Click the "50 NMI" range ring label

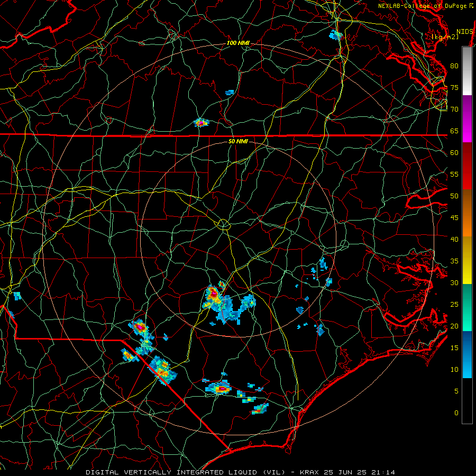pos(238,141)
